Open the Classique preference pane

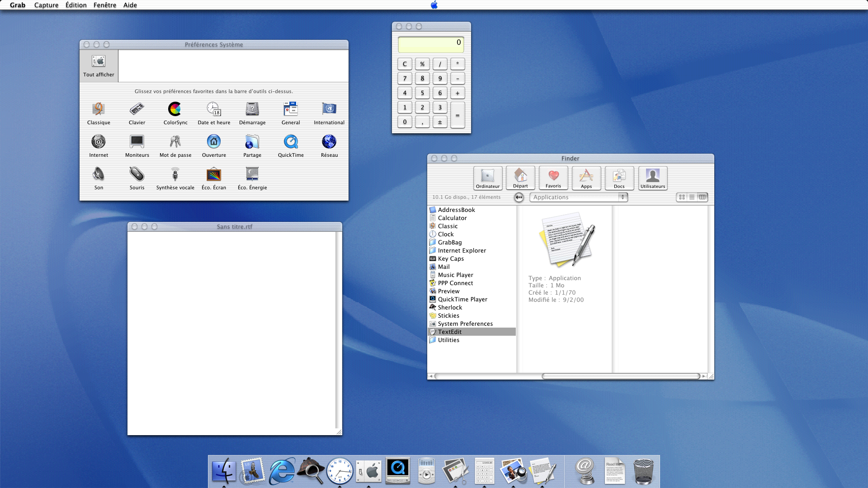coord(99,113)
